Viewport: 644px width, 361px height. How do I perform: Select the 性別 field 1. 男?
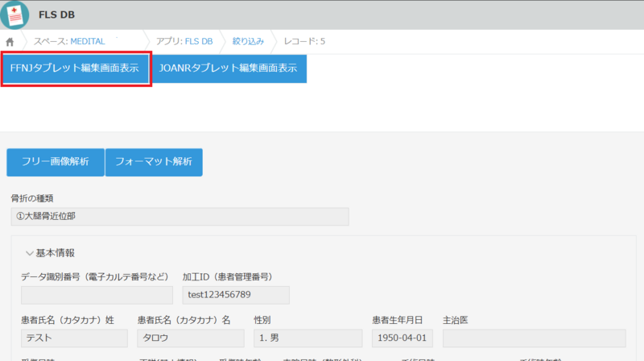[308, 338]
